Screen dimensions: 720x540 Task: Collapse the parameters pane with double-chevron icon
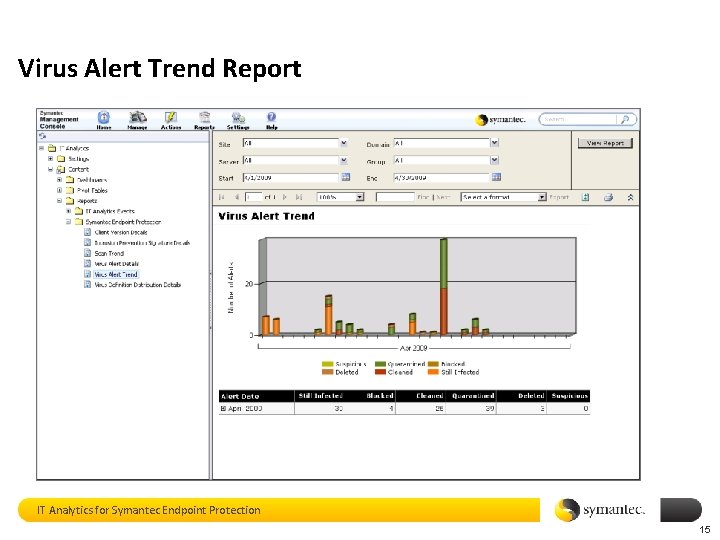[x=630, y=197]
